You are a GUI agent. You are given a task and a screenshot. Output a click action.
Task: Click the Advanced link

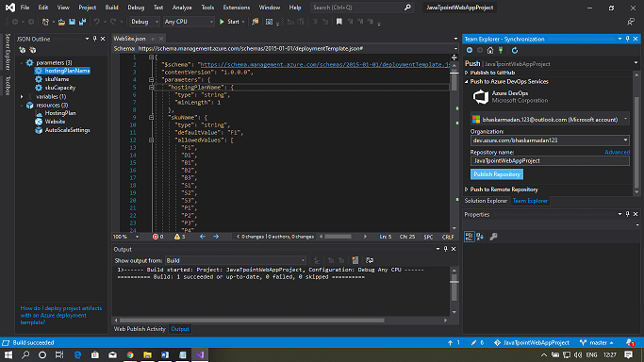617,153
